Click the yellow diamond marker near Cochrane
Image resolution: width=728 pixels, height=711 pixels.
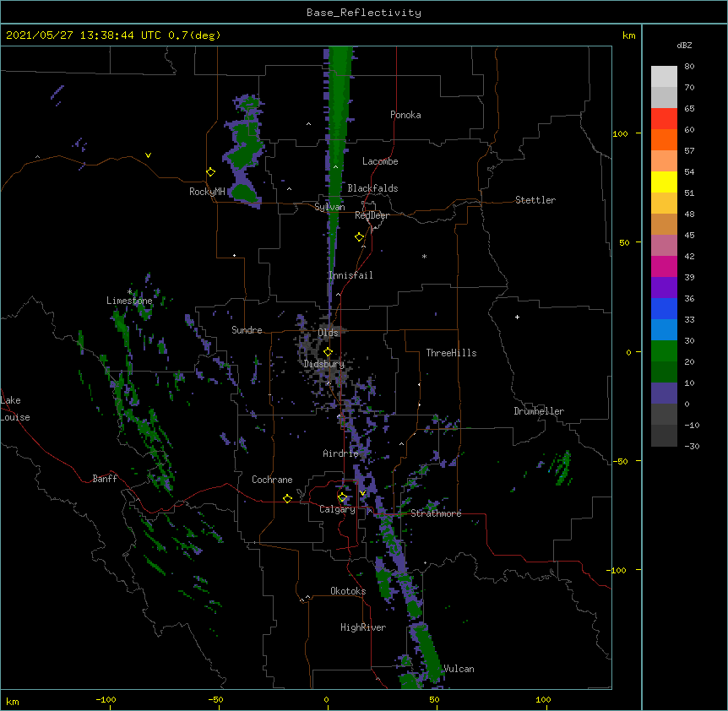287,498
